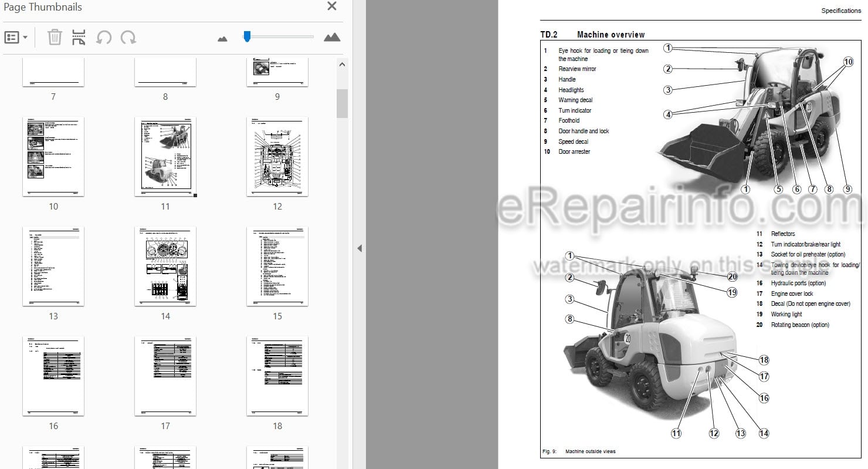The height and width of the screenshot is (469, 868).
Task: Click the 'Engine cover lock' entry
Action: 792,293
